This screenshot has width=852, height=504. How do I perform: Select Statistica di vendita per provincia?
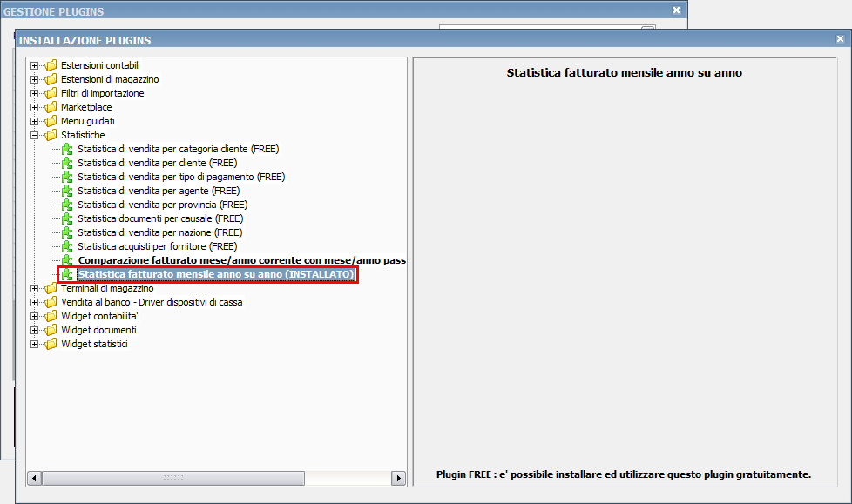pos(162,205)
